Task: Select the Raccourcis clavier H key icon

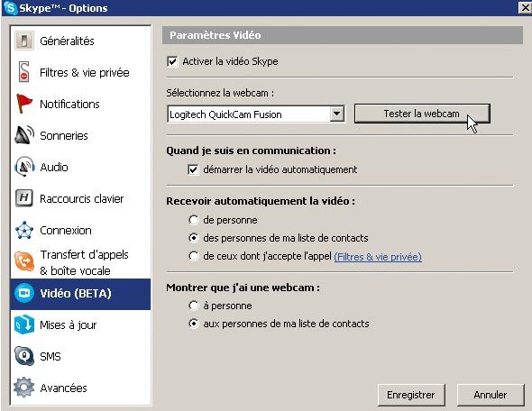Action: click(24, 198)
